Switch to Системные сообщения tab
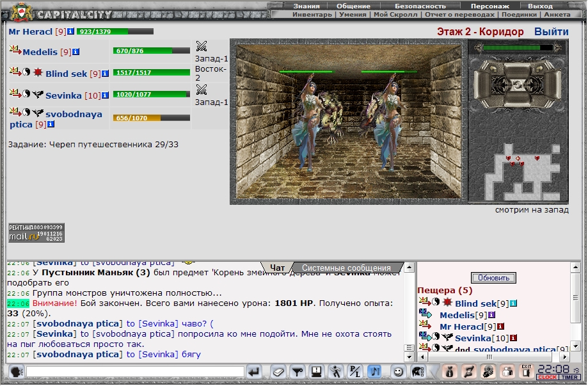Viewport: 588px width, 386px height. pos(346,268)
